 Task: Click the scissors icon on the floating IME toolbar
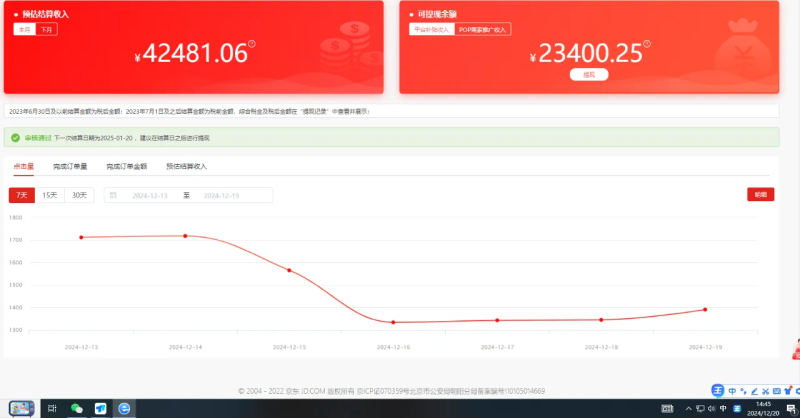point(765,391)
